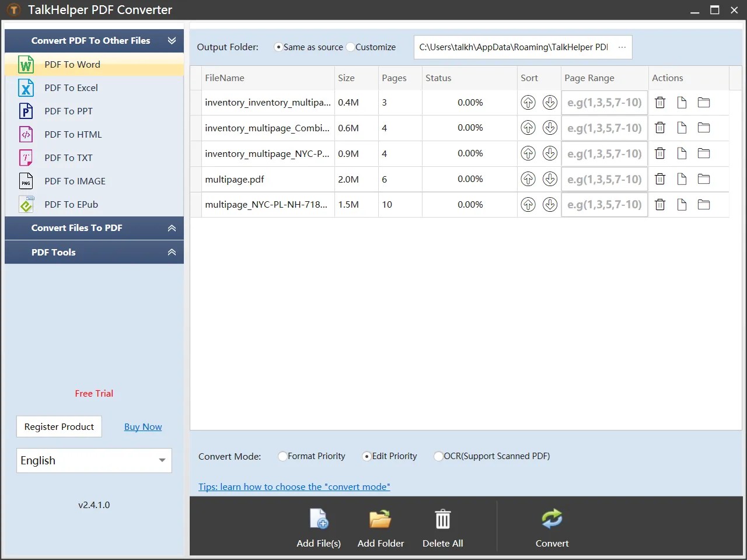Switch to PDF To PPT conversion
This screenshot has width=747, height=560.
68,111
